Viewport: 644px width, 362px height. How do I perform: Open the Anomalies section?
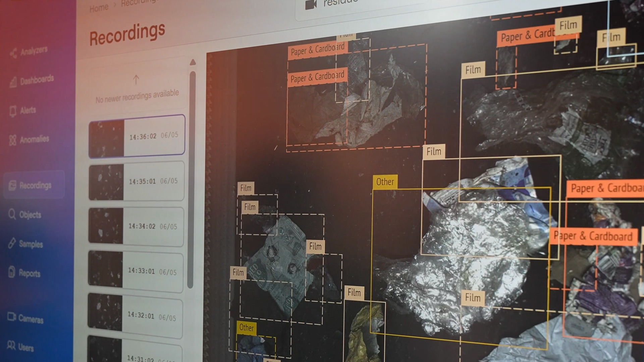[x=34, y=139]
